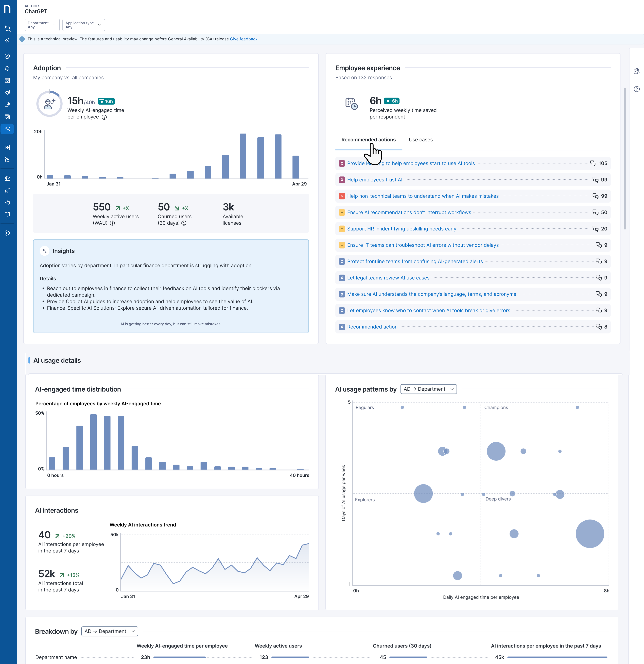The image size is (644, 664).
Task: Click sort icon on Weekly AI-engaged time column
Action: [x=233, y=646]
